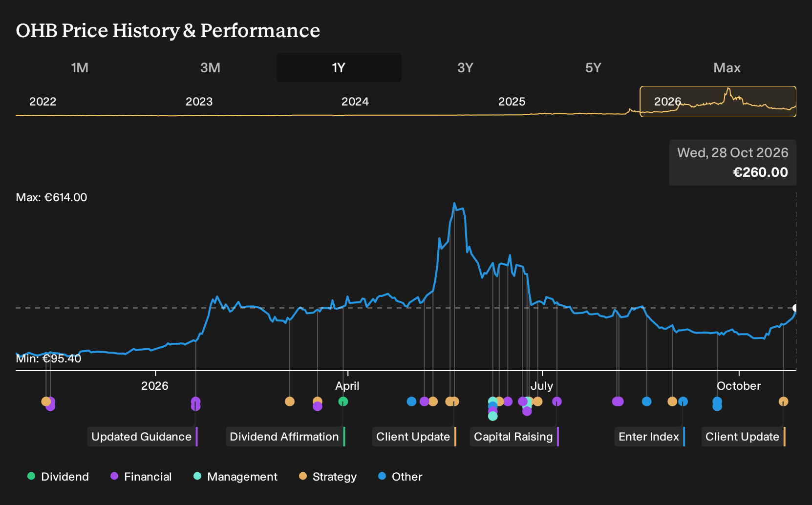
Task: Jump to 2025 in the overview timeline
Action: (512, 102)
